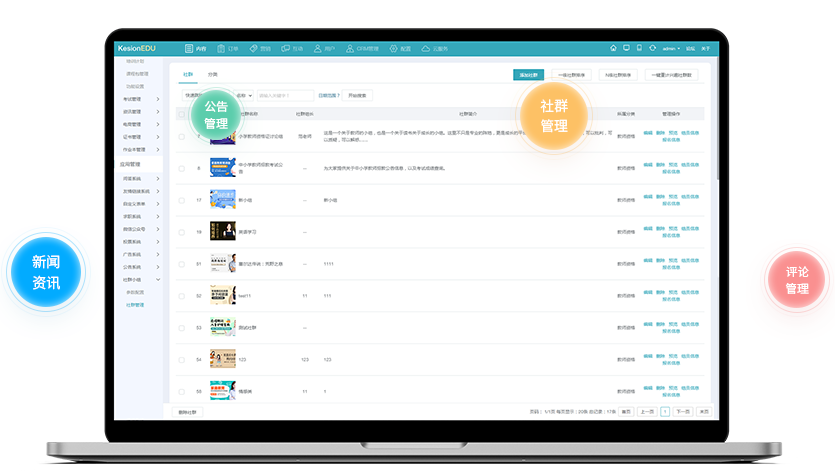Open the 内容 content menu in top bar
835x473 pixels.
click(x=196, y=48)
